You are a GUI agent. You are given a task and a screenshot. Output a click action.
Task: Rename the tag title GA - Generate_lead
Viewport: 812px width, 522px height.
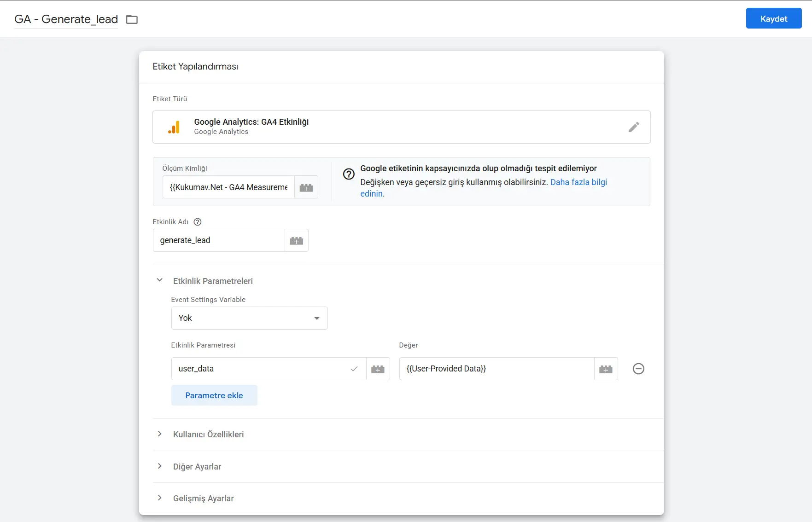click(x=66, y=19)
